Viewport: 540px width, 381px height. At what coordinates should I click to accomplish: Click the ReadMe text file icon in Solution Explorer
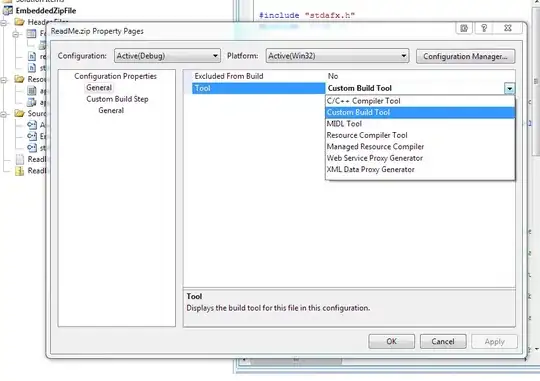click(x=20, y=159)
